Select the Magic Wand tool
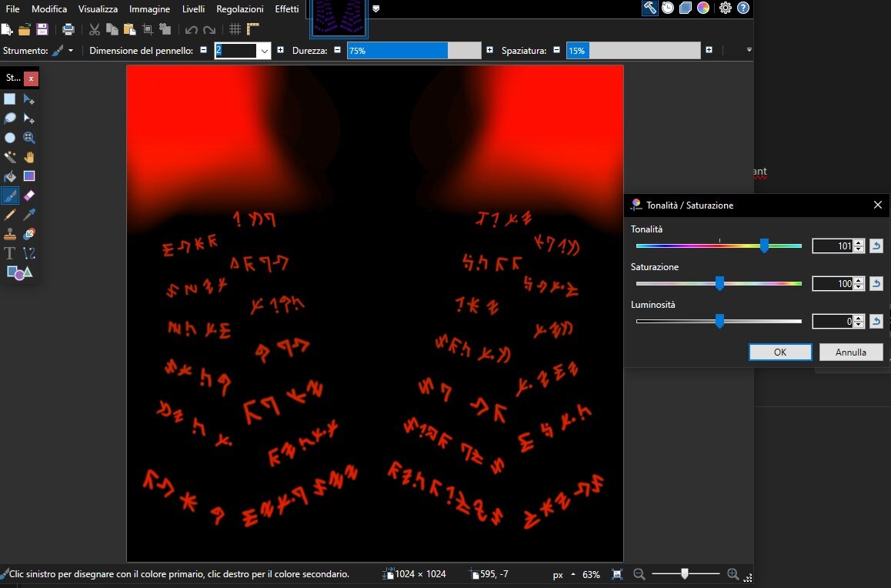This screenshot has width=891, height=588. tap(10, 157)
